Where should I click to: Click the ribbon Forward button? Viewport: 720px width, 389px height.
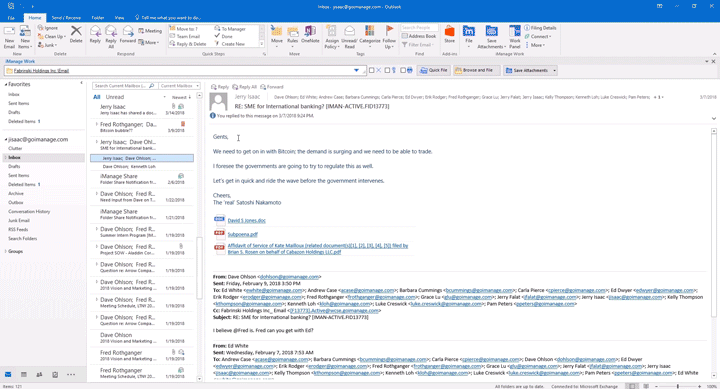pos(128,34)
